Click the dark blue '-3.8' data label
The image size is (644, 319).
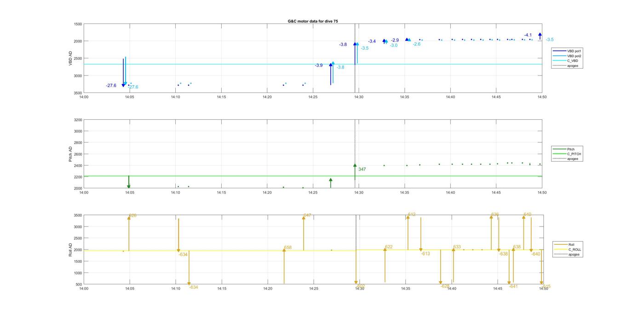[343, 45]
